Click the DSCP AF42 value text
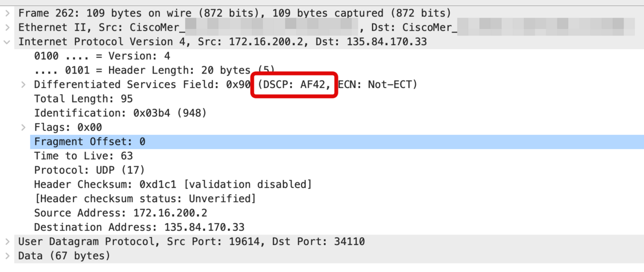Viewport: 644px width, 272px height. 295,84
